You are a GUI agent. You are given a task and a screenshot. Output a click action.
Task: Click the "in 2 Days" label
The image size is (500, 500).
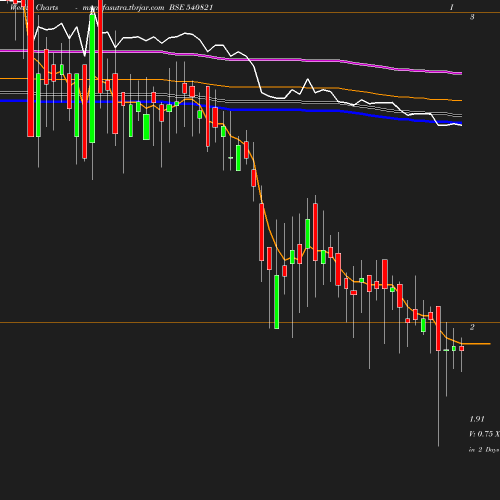coord(484,450)
